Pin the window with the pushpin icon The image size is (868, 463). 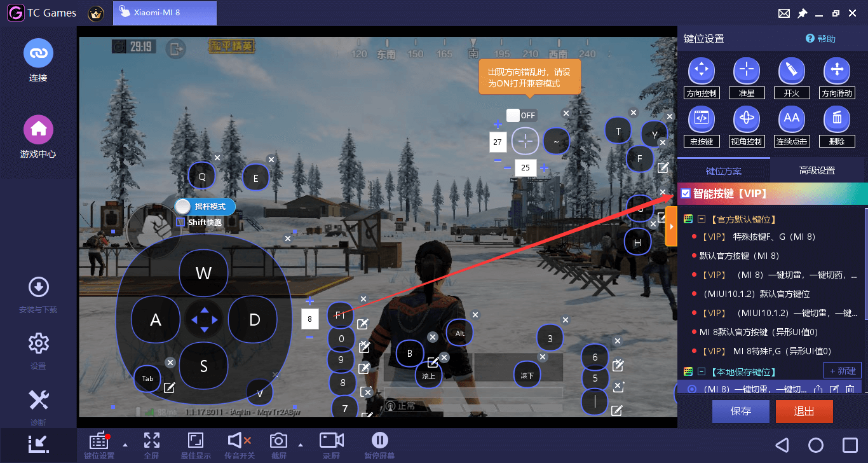pos(803,13)
